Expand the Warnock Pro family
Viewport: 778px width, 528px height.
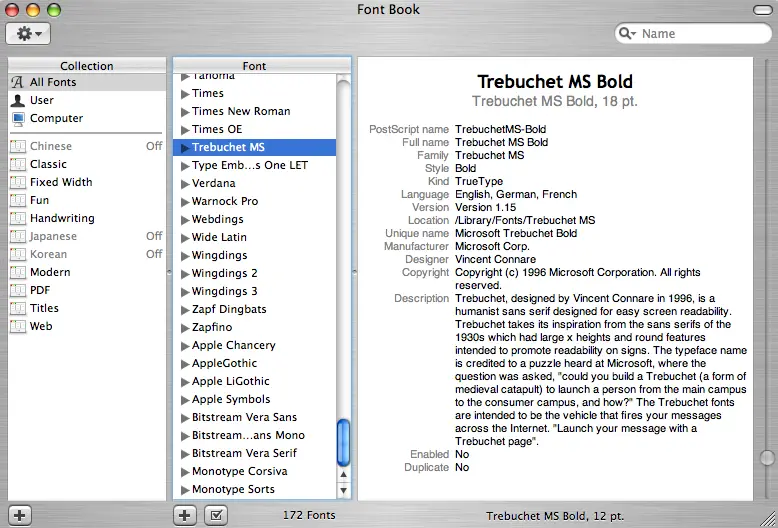pos(185,201)
